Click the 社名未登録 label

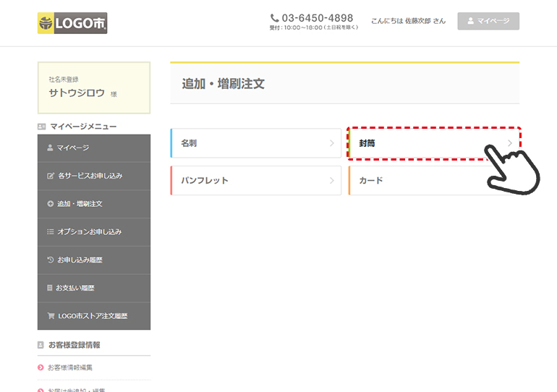[x=64, y=79]
